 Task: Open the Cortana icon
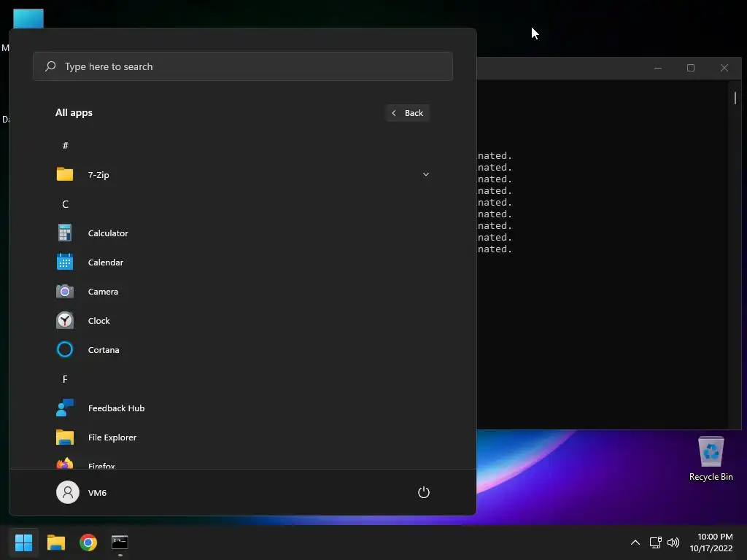pos(65,349)
